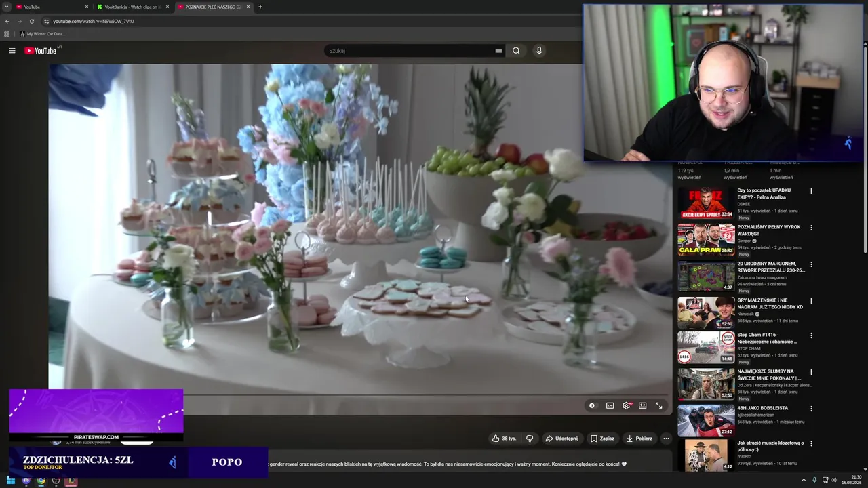The image size is (868, 488).
Task: Download the video with Pobierz
Action: [639, 439]
